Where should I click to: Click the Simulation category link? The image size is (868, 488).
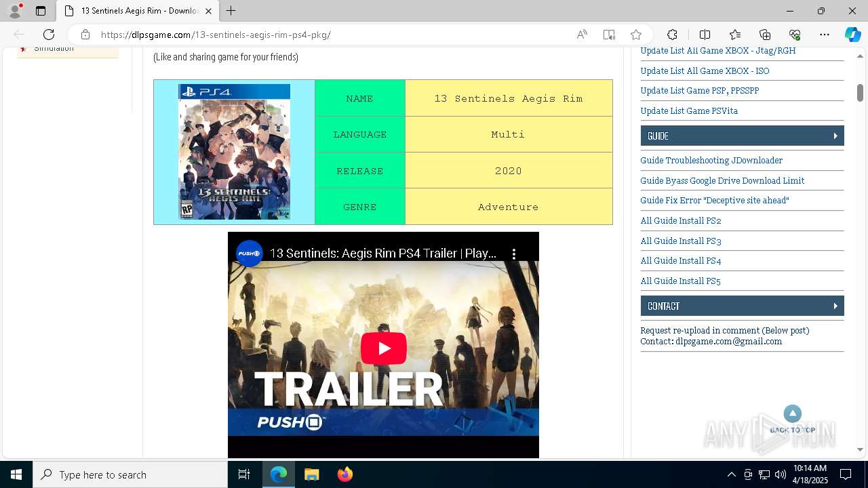54,48
